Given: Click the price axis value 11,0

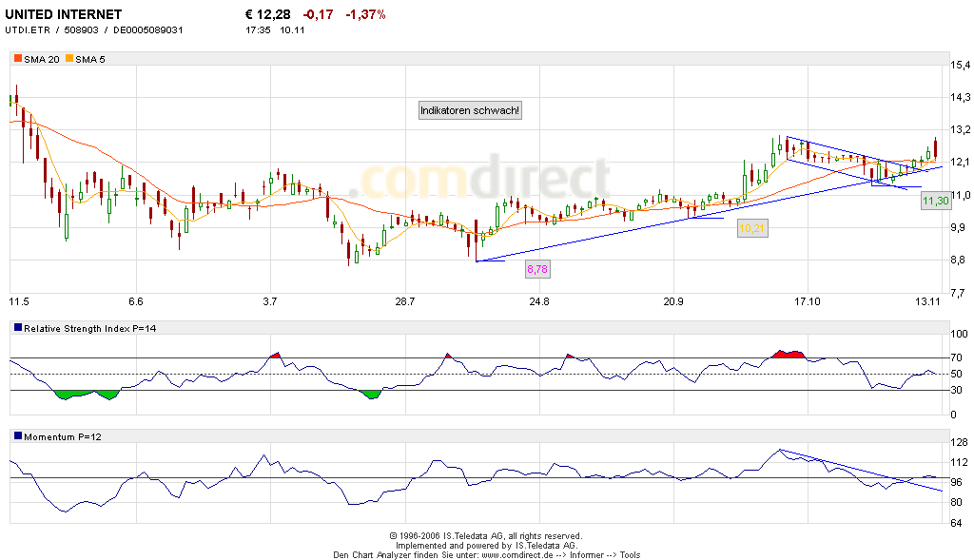Looking at the screenshot, I should coord(960,196).
